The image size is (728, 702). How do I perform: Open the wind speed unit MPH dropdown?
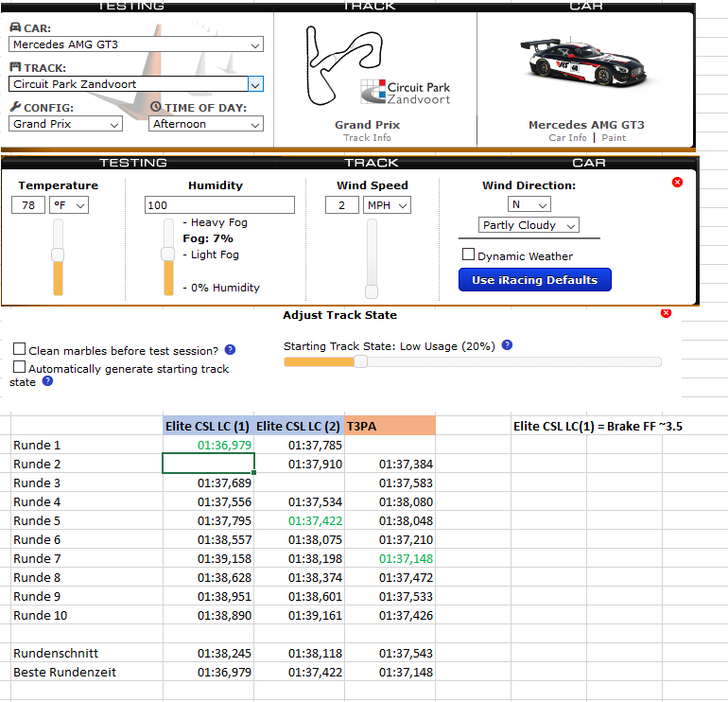(387, 205)
